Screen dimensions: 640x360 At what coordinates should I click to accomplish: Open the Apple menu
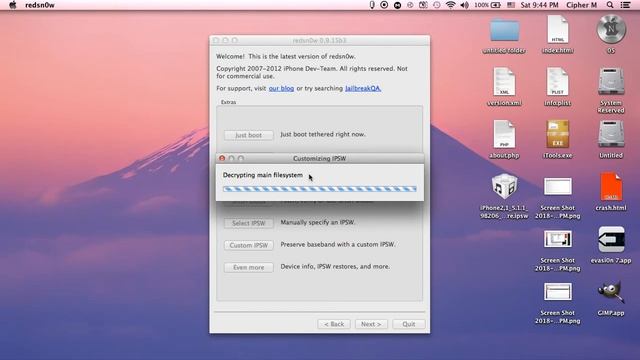[13, 5]
